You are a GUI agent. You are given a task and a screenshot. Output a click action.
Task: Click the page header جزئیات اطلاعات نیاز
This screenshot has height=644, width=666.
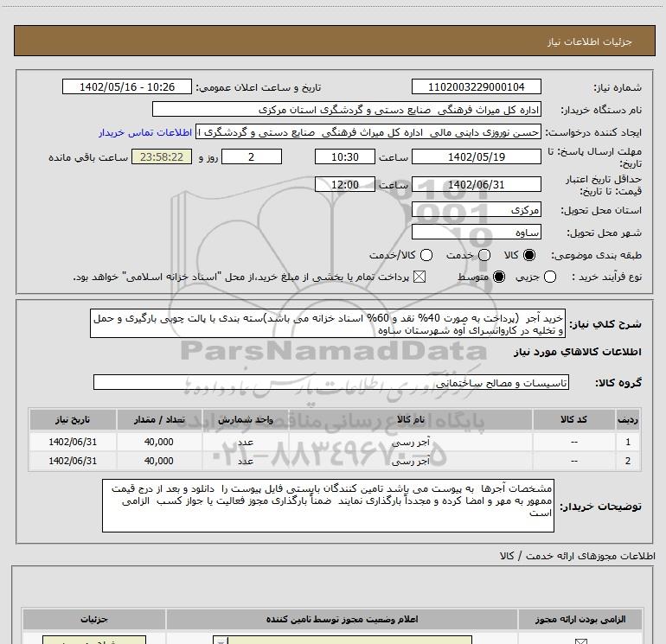coord(590,41)
